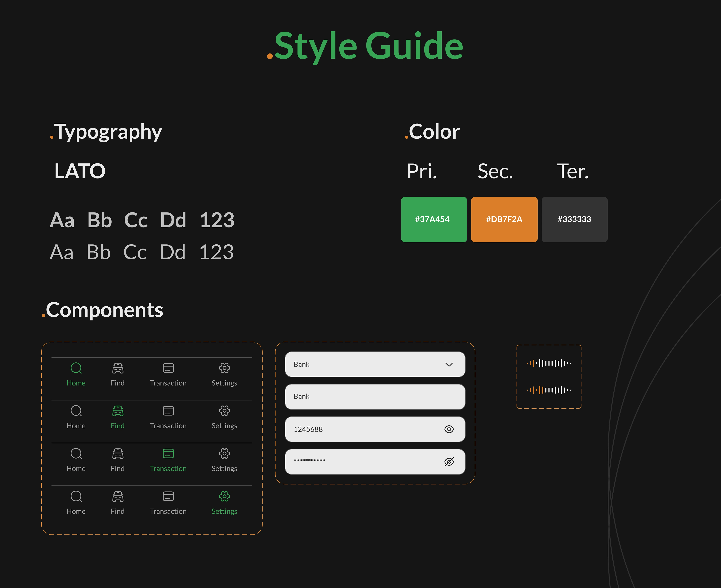Click the Color section heading

point(432,132)
